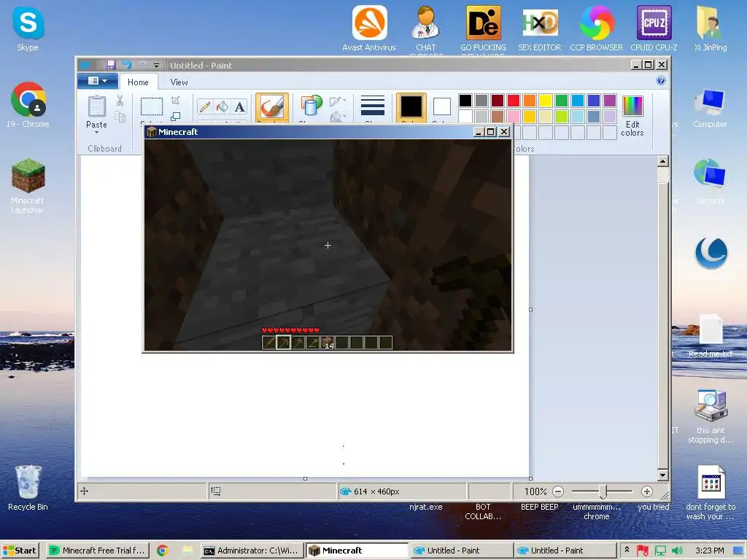Pick the yellow swatch in the palette
This screenshot has height=560, width=747.
click(546, 101)
